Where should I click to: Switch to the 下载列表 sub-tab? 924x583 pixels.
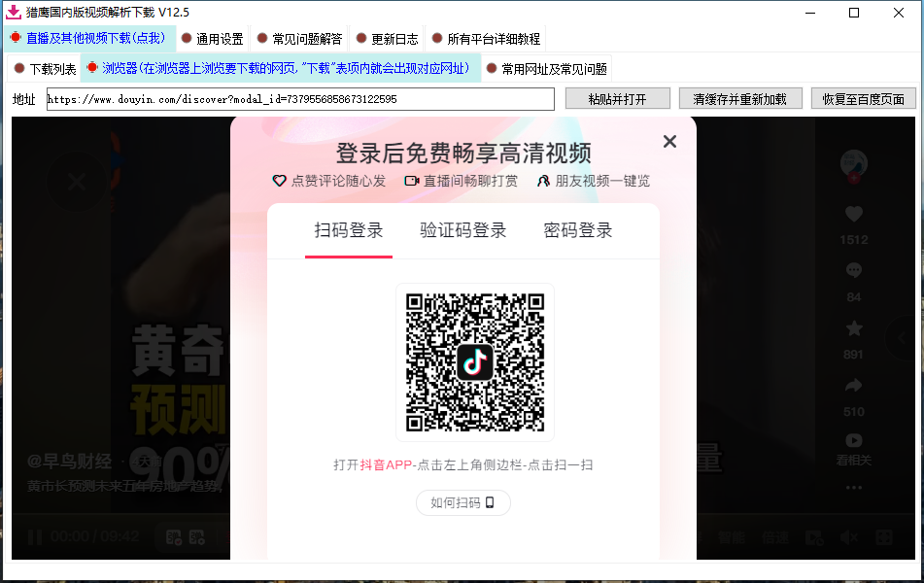coord(46,69)
